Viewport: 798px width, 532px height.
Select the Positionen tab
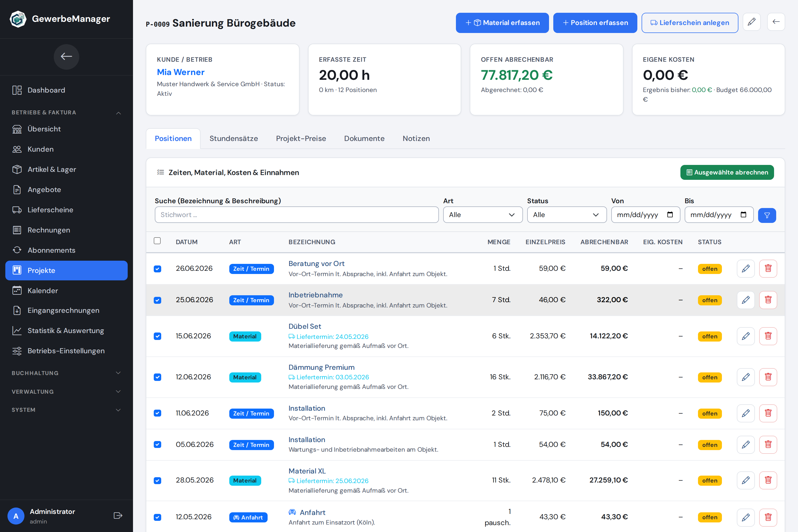(x=173, y=138)
